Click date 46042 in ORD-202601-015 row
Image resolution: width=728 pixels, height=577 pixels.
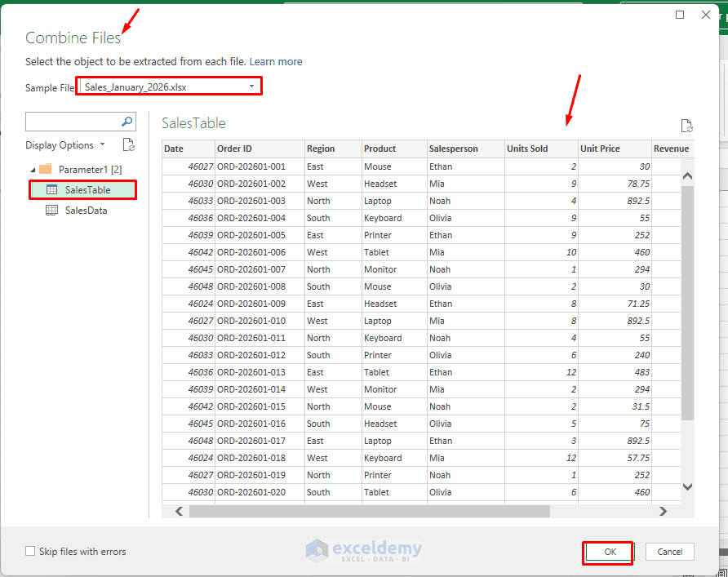click(x=189, y=406)
